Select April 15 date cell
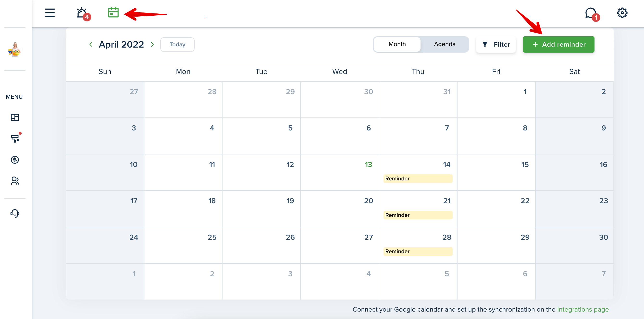Viewport: 644px width, 319px height. point(496,172)
